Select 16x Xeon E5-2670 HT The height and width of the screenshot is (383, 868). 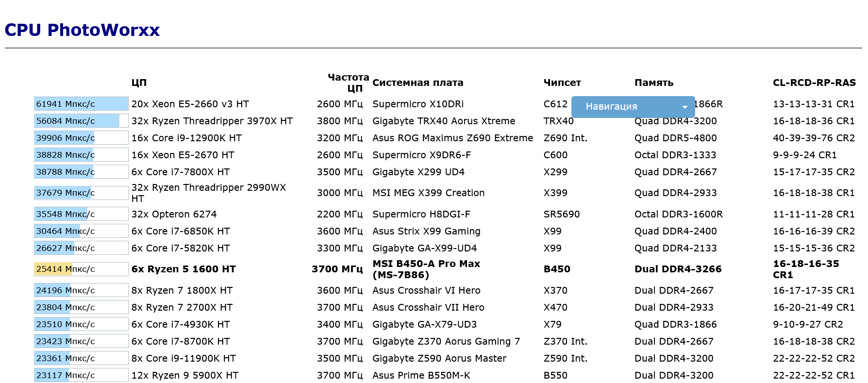pos(183,155)
